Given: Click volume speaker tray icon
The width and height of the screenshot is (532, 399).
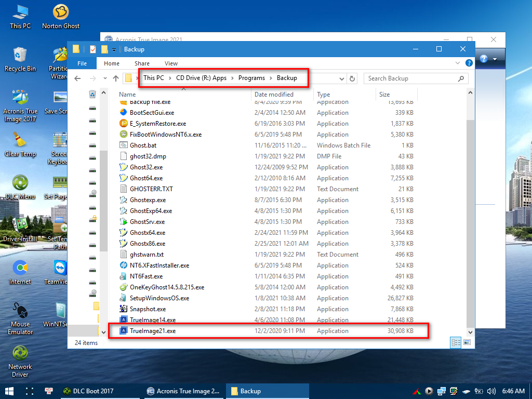Looking at the screenshot, I should click(491, 391).
